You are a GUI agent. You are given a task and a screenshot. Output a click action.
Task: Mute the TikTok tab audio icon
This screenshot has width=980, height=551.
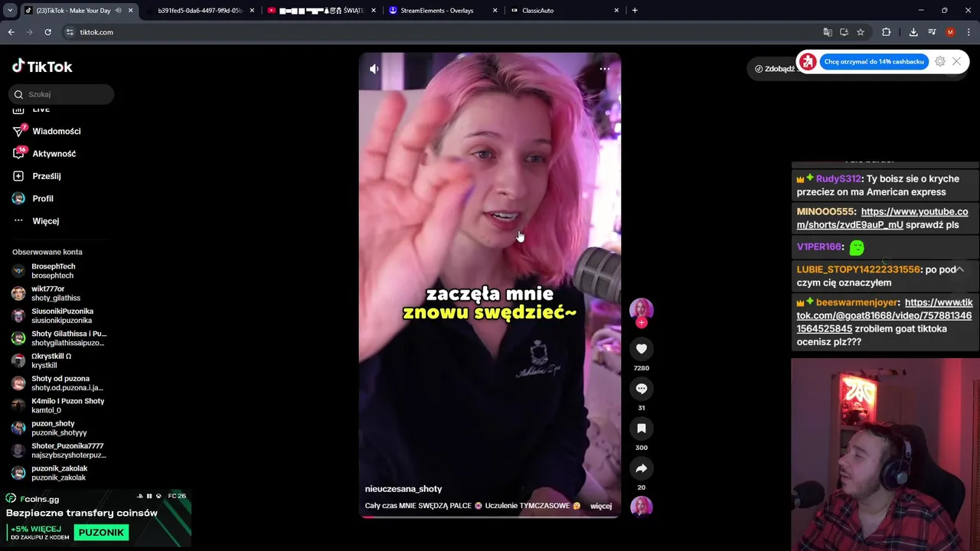[x=118, y=11]
